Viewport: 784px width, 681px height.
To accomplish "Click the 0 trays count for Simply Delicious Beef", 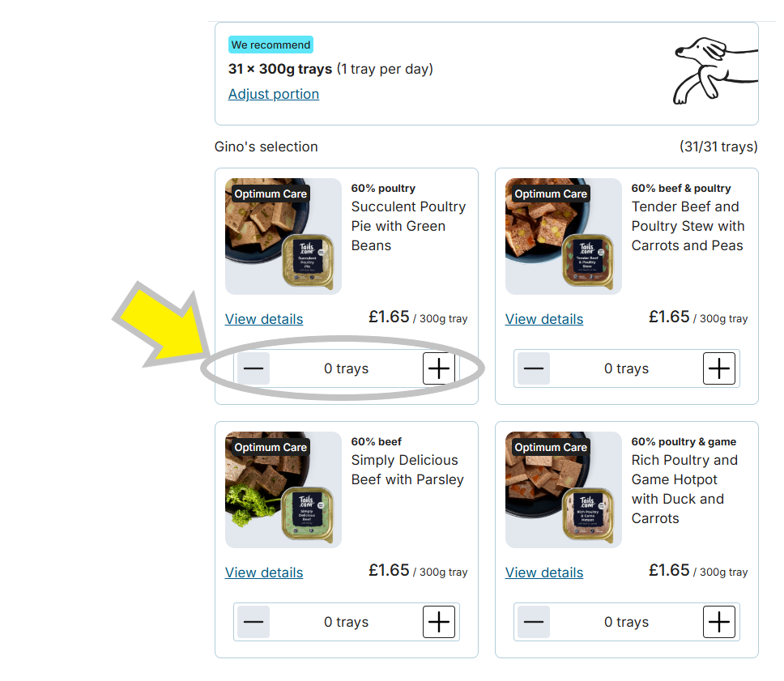I will (346, 622).
